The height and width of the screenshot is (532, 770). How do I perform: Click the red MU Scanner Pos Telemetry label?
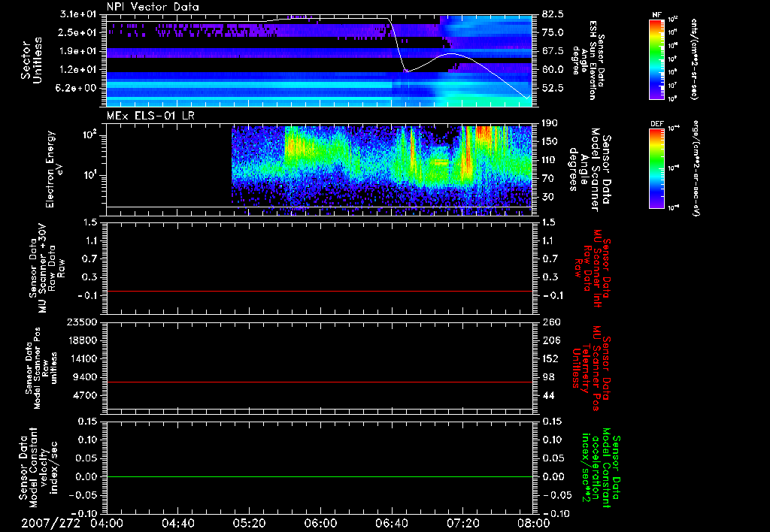(x=591, y=369)
